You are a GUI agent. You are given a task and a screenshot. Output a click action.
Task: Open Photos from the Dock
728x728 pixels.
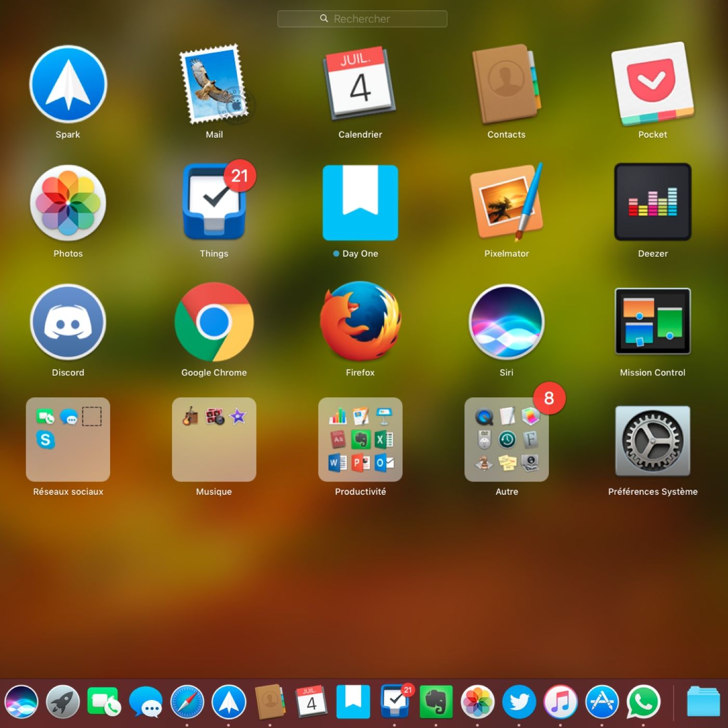477,701
